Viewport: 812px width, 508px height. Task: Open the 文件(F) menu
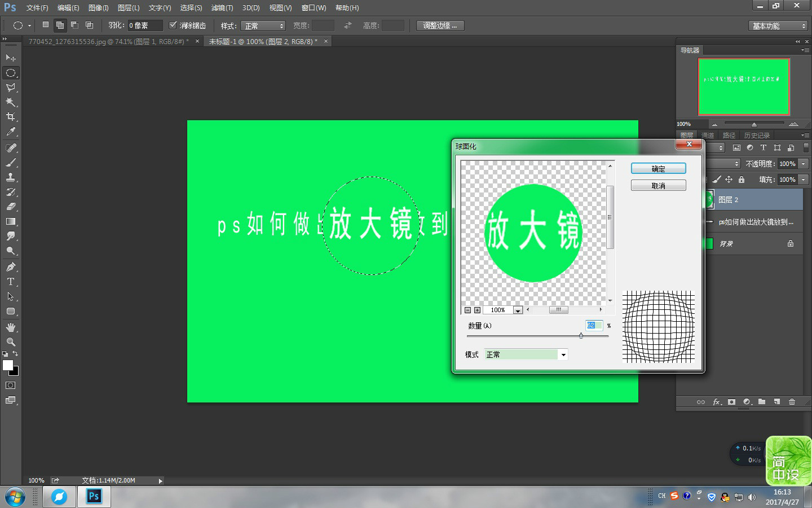click(x=37, y=8)
